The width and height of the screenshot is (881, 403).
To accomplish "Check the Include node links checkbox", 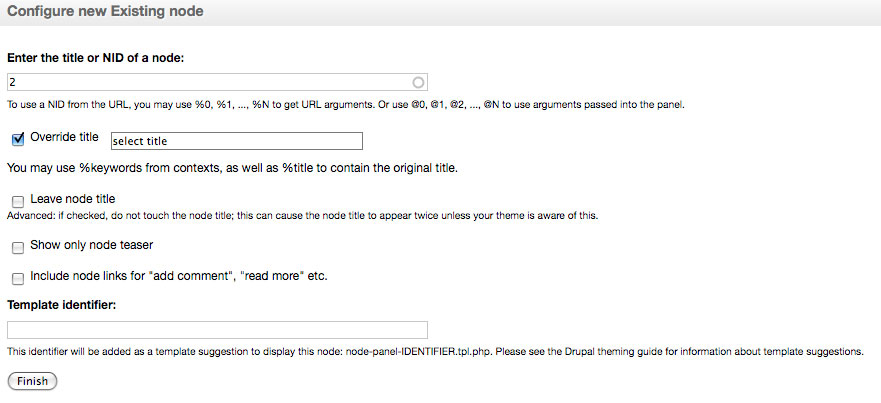I will point(18,279).
